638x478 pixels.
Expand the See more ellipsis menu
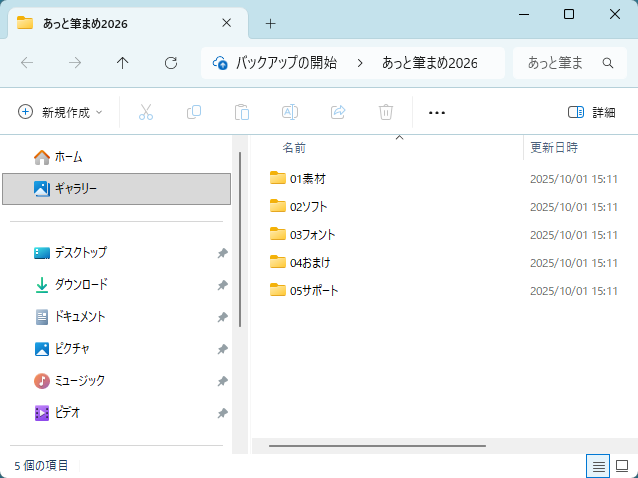(x=436, y=113)
